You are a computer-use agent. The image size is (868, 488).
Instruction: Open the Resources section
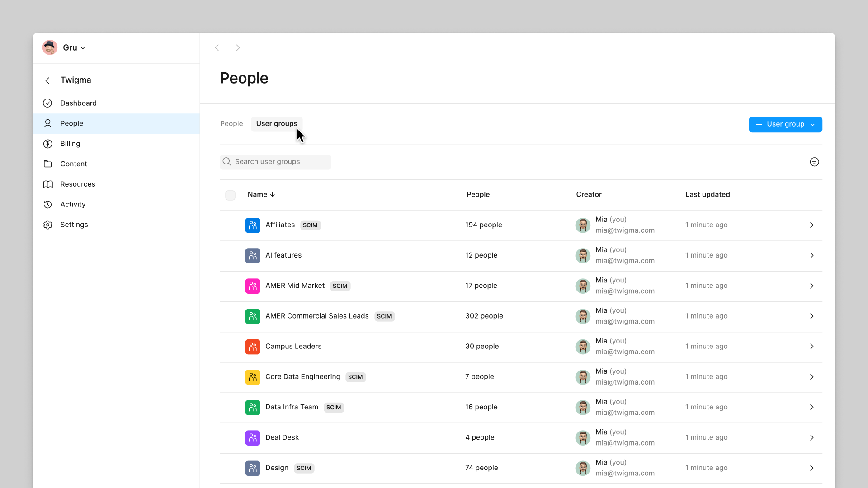coord(78,184)
